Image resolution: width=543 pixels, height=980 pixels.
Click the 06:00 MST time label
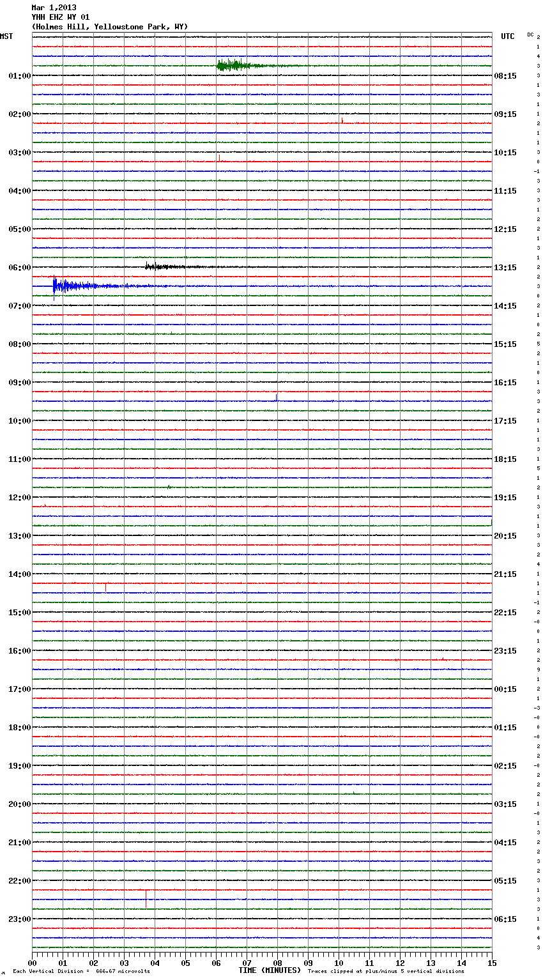(20, 268)
